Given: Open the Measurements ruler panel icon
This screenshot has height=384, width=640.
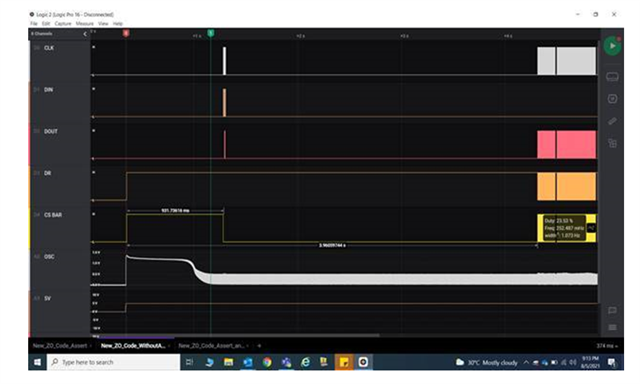Looking at the screenshot, I should [x=612, y=121].
